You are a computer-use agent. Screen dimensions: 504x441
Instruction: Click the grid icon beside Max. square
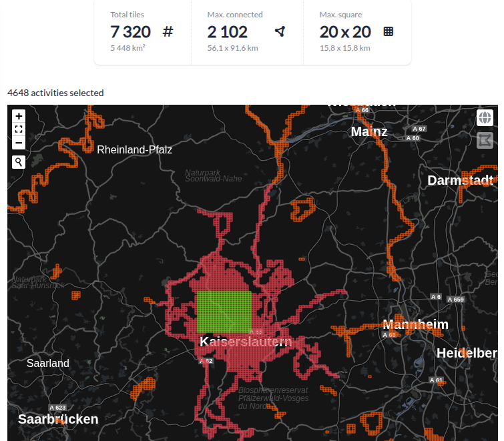coord(389,31)
